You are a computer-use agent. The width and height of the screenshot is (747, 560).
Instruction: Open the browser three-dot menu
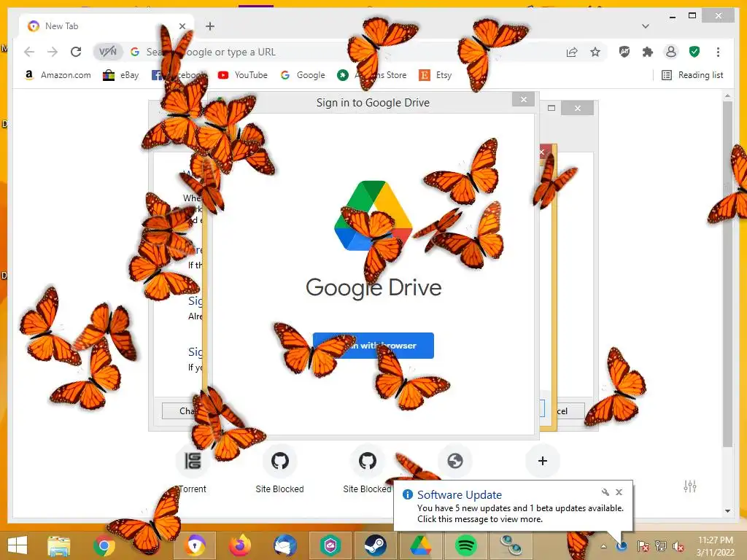pos(718,52)
